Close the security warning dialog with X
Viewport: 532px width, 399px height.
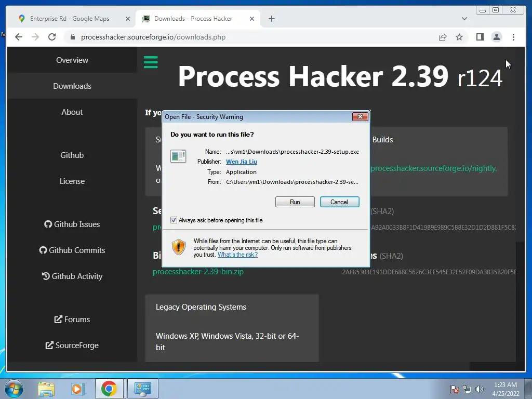click(360, 117)
